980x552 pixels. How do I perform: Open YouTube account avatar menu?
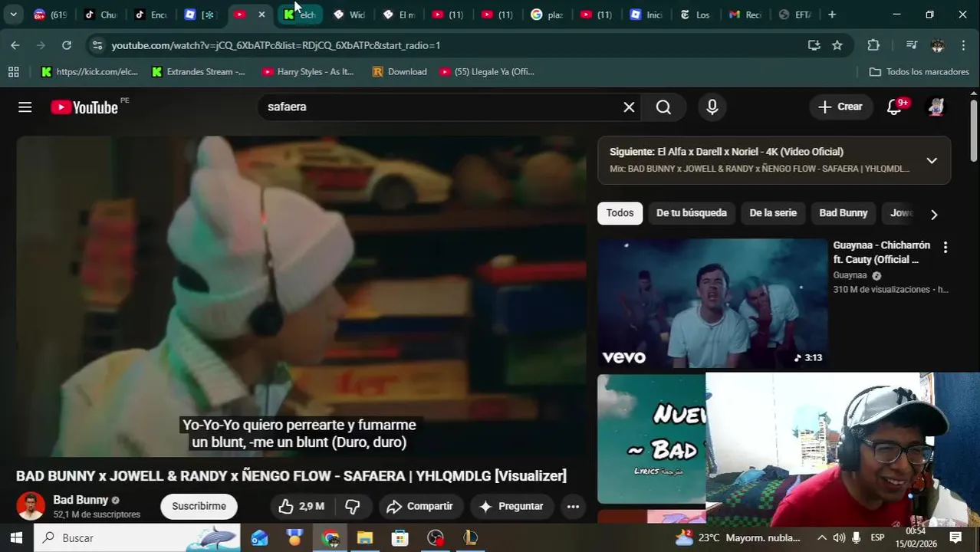pos(936,107)
